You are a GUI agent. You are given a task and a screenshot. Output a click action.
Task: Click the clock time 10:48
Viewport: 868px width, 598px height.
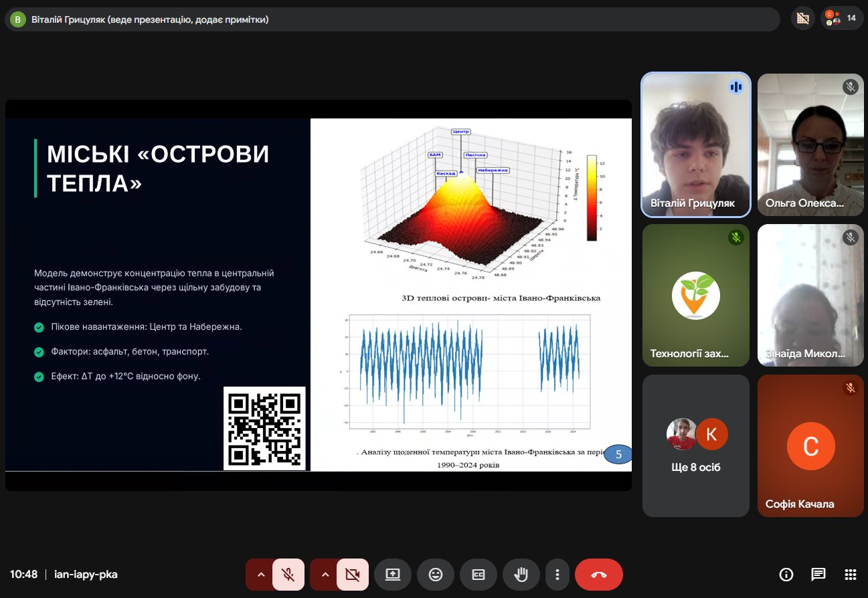(x=23, y=575)
